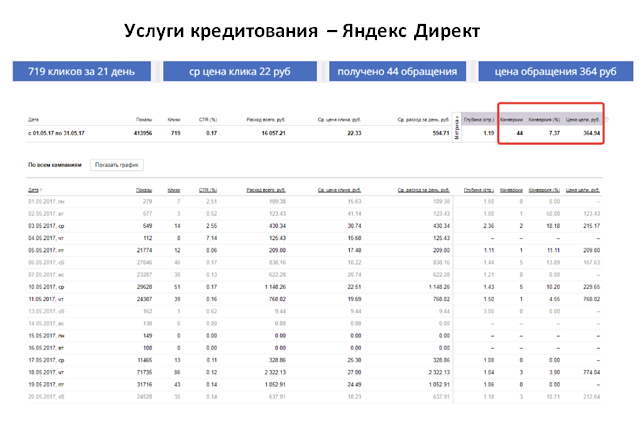Sort daily table by Ср. цена клика link

pyautogui.click(x=339, y=190)
